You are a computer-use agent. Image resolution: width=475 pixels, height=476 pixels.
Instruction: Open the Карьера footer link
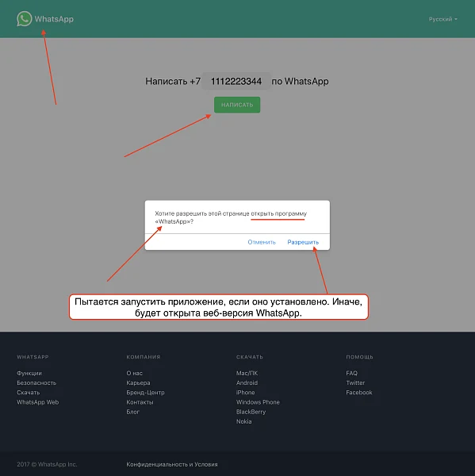pyautogui.click(x=139, y=383)
